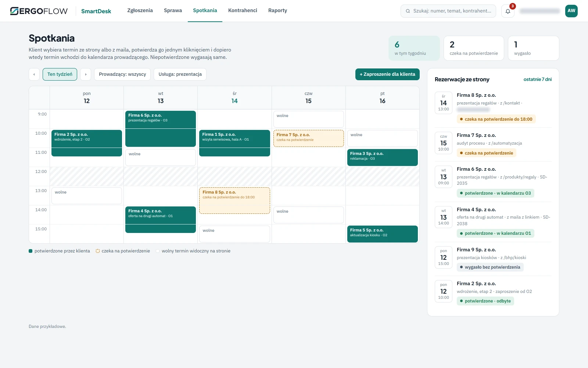
Task: Open the Sprawa tab
Action: tap(173, 11)
